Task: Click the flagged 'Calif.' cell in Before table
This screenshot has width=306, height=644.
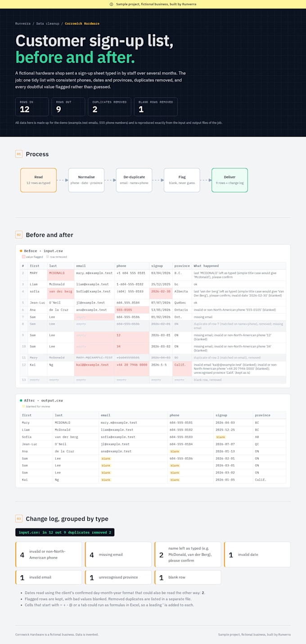Action: pos(182,369)
